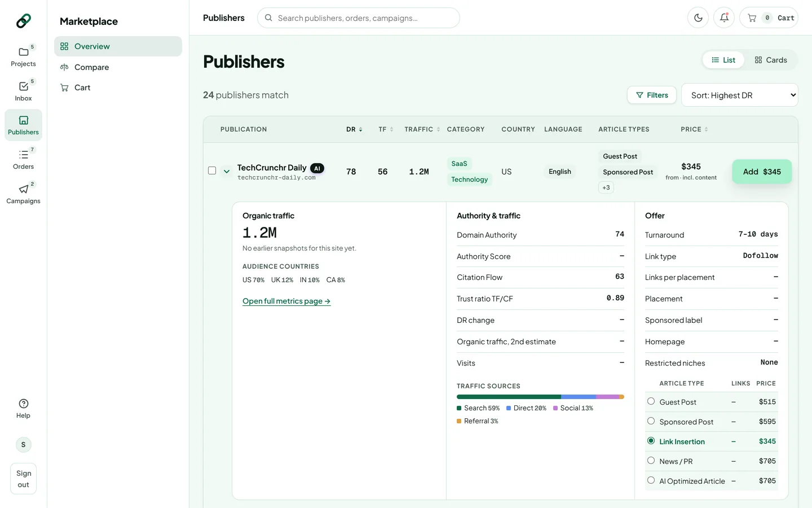Open the full metrics page link
Viewport: 812px width, 508px height.
click(286, 301)
